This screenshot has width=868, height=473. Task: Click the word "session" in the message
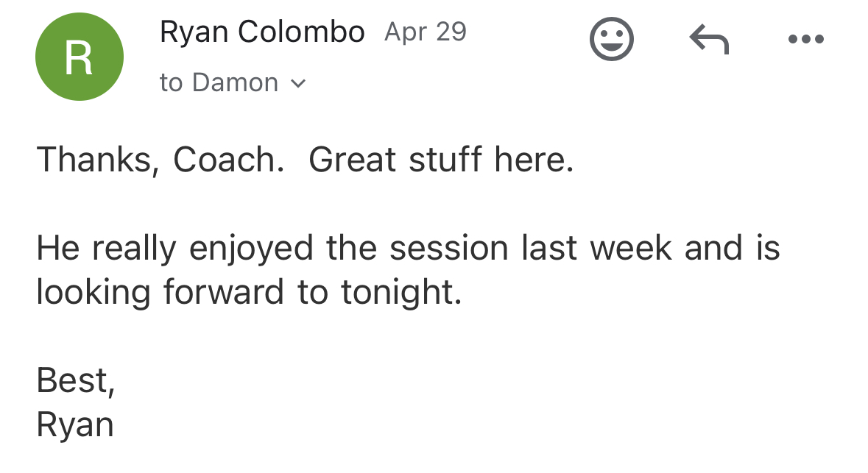click(448, 248)
